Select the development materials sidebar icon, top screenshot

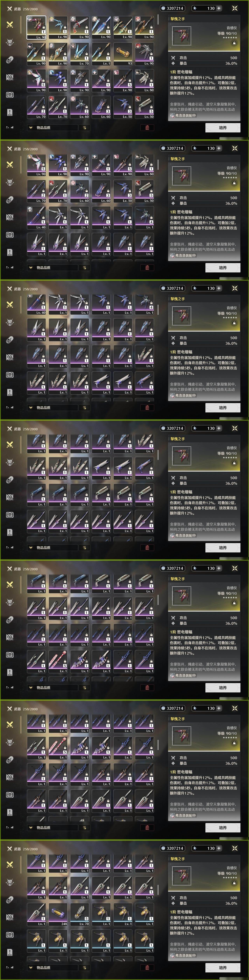(10, 59)
